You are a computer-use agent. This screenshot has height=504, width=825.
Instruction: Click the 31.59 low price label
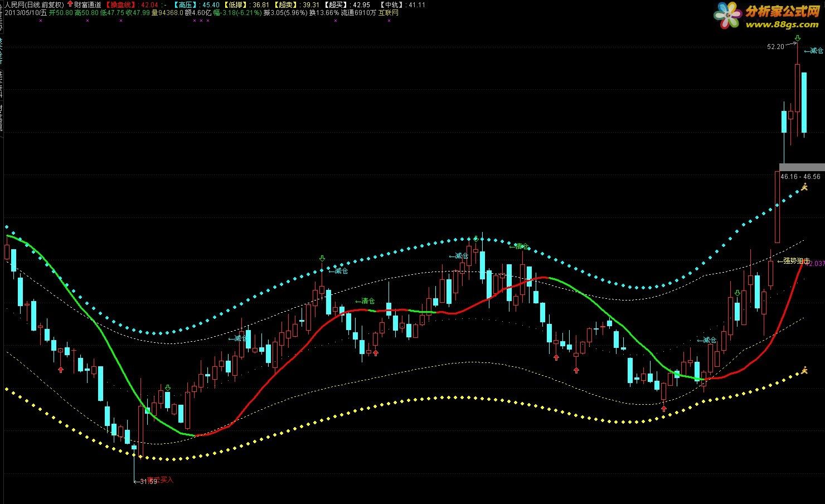(148, 481)
